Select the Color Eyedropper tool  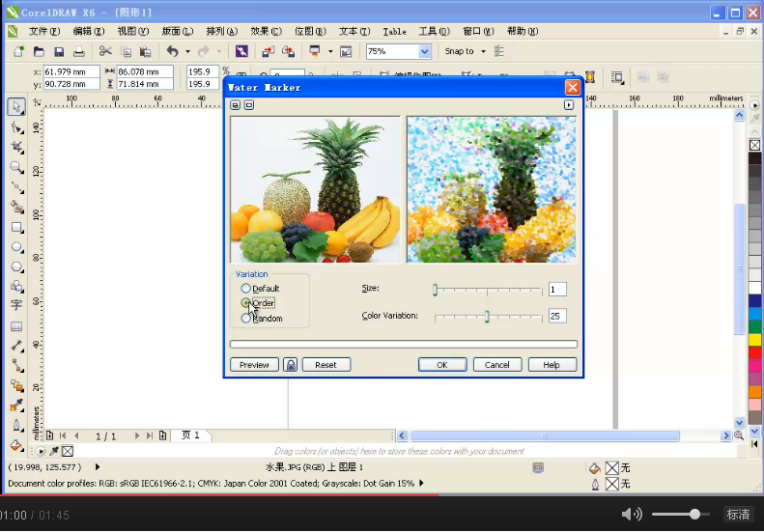pos(16,406)
